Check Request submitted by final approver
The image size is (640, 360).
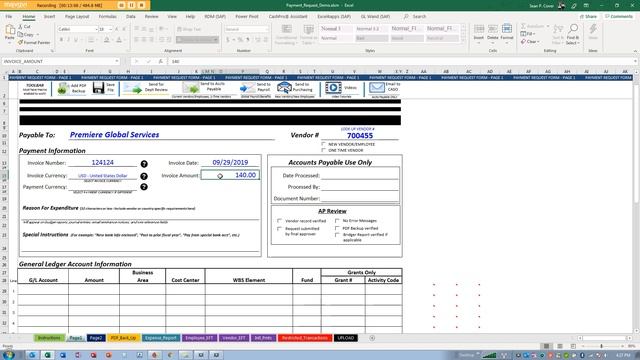pos(280,229)
